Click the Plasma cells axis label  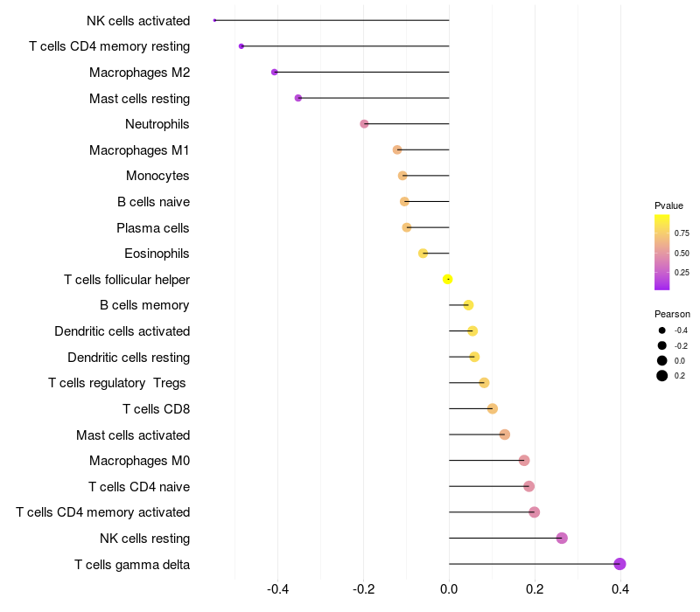153,228
